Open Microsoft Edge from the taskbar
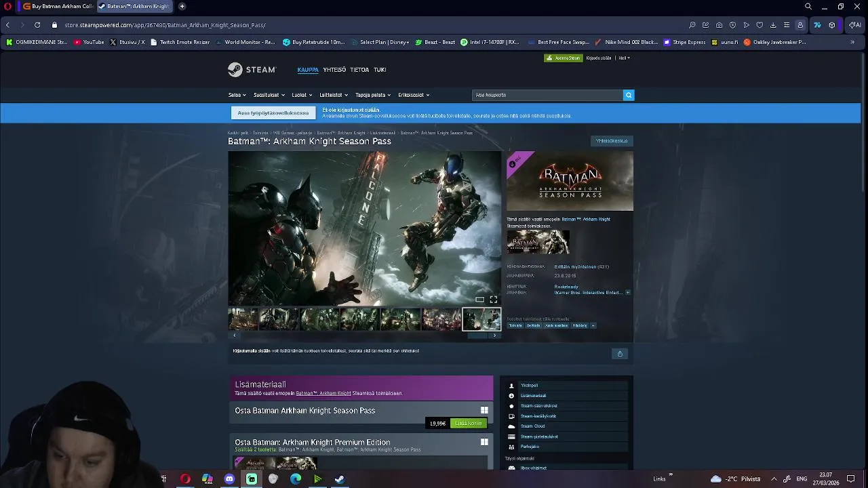The width and height of the screenshot is (868, 488). [x=296, y=479]
